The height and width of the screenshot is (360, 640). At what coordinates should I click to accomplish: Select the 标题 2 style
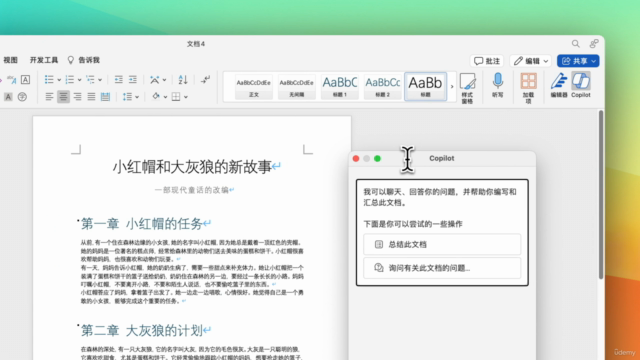(x=382, y=87)
